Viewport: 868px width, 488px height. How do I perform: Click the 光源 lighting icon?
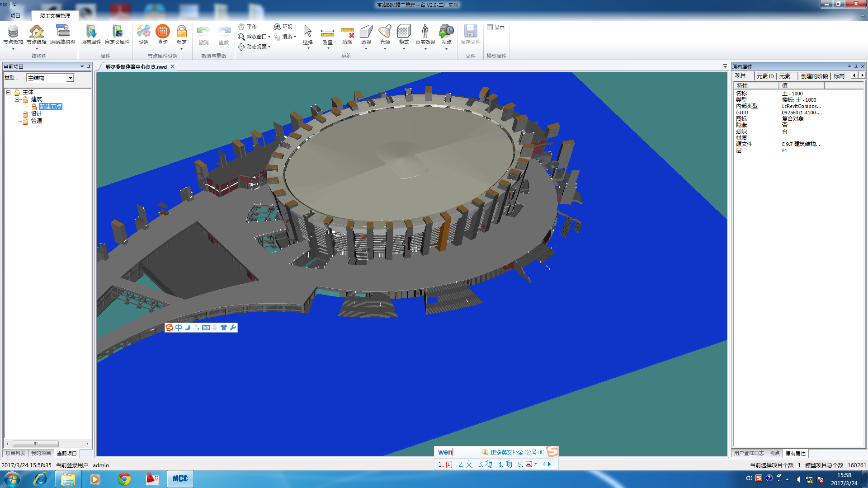coord(385,31)
